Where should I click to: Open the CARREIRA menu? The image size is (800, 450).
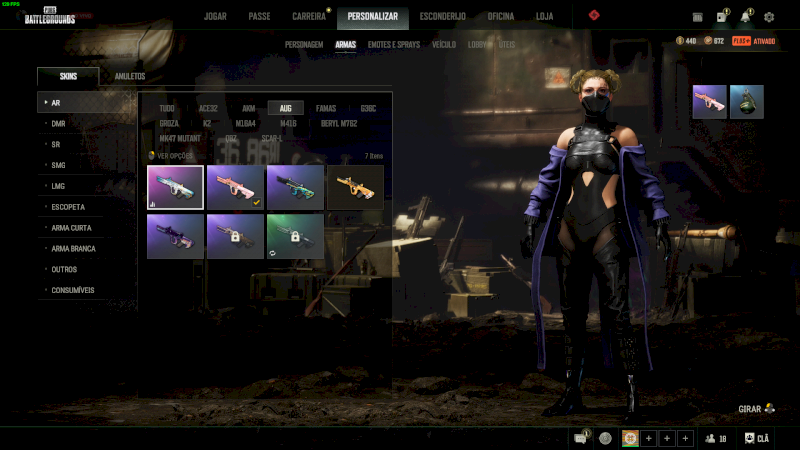coord(309,16)
